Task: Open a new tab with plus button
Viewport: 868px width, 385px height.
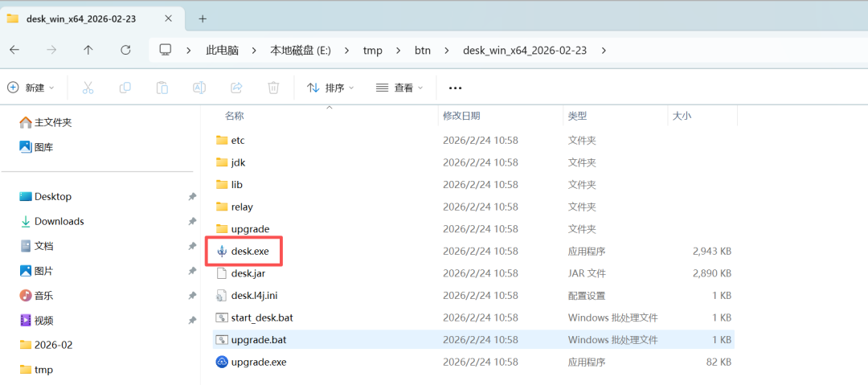Action: (x=203, y=18)
